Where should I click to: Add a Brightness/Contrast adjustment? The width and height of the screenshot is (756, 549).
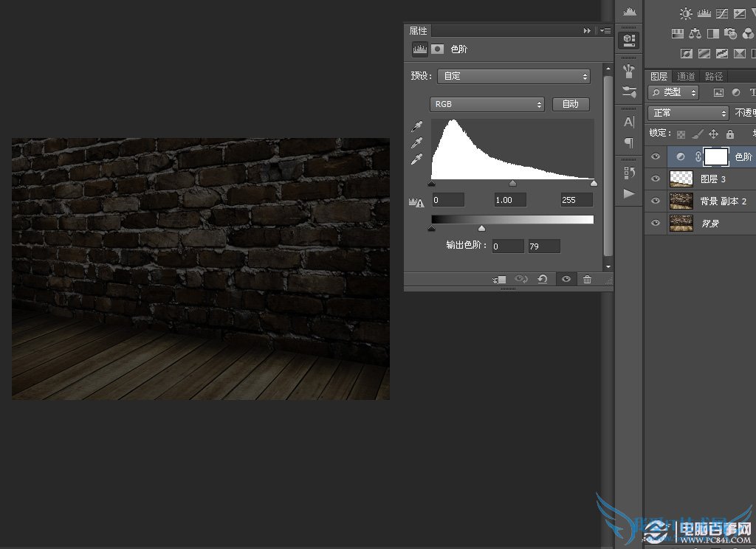click(687, 13)
